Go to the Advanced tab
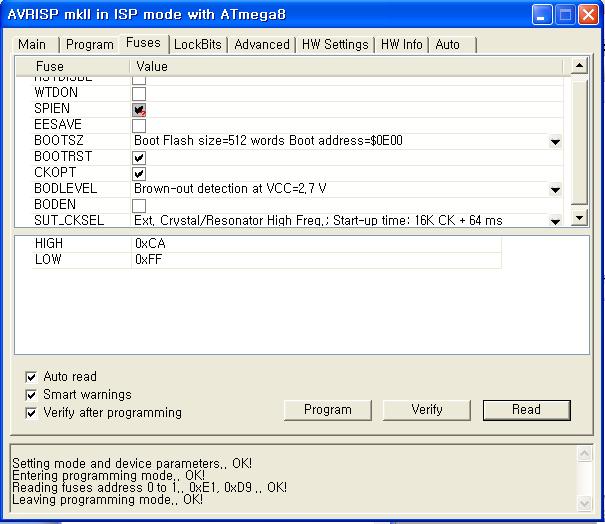Screen dimensions: 605x524 [262, 44]
